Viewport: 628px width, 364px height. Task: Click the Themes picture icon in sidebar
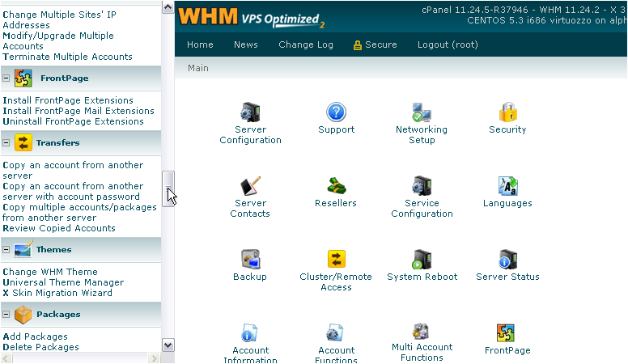(x=23, y=249)
